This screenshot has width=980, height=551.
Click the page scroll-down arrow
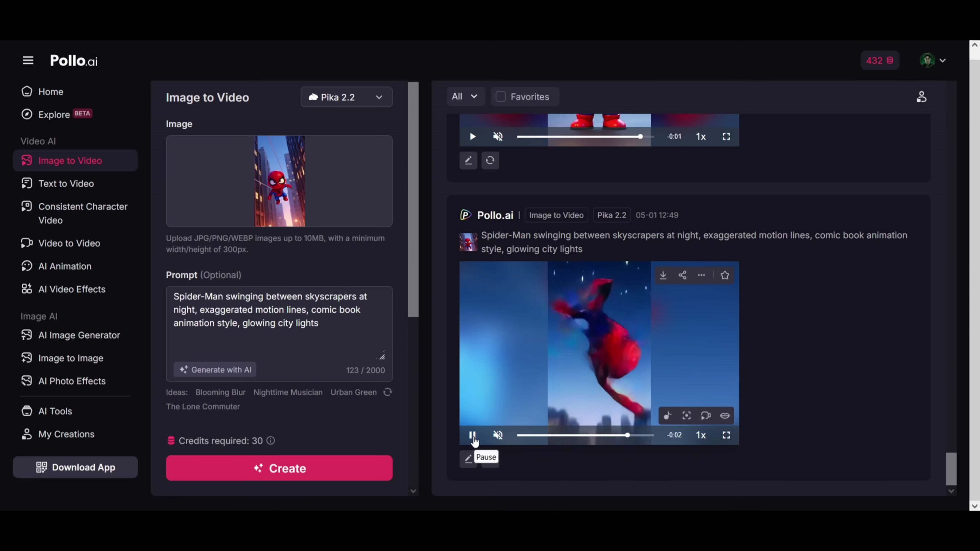click(x=975, y=506)
